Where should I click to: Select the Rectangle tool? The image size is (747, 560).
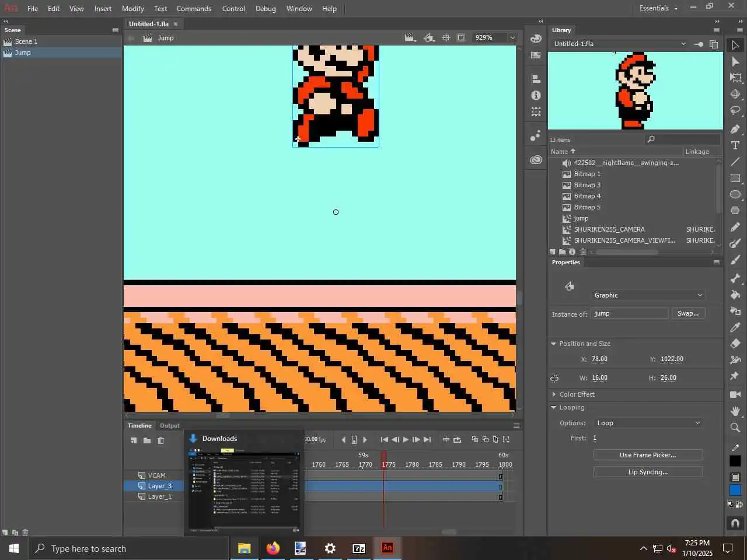point(735,178)
